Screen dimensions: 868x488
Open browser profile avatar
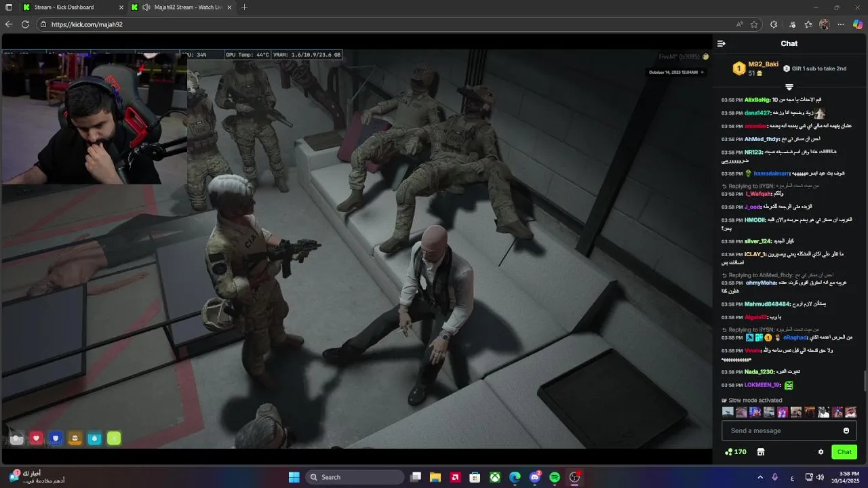pos(825,24)
